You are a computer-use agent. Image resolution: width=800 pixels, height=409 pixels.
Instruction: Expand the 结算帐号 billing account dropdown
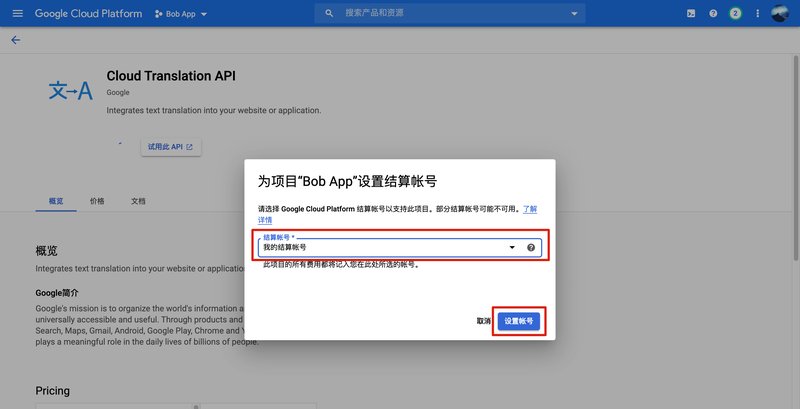pos(400,245)
